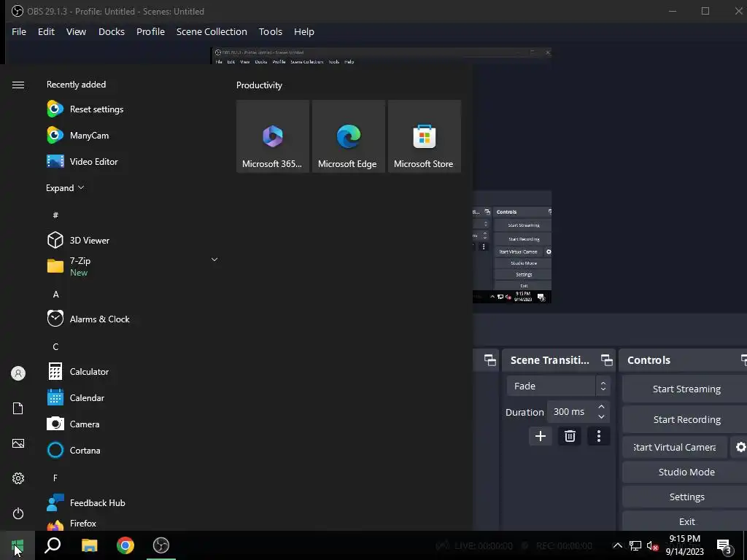
Task: Click the F letter header in app list
Action: (55, 478)
